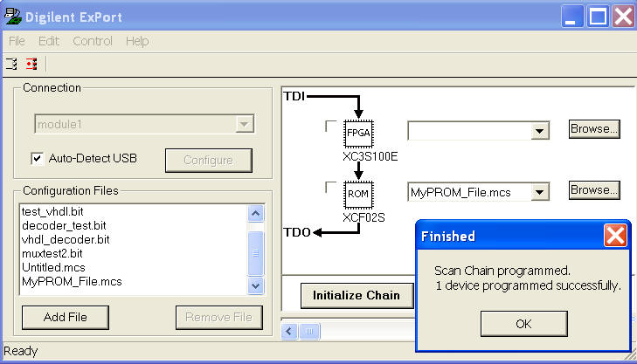Maximize the Digilent ExPort window

point(598,17)
